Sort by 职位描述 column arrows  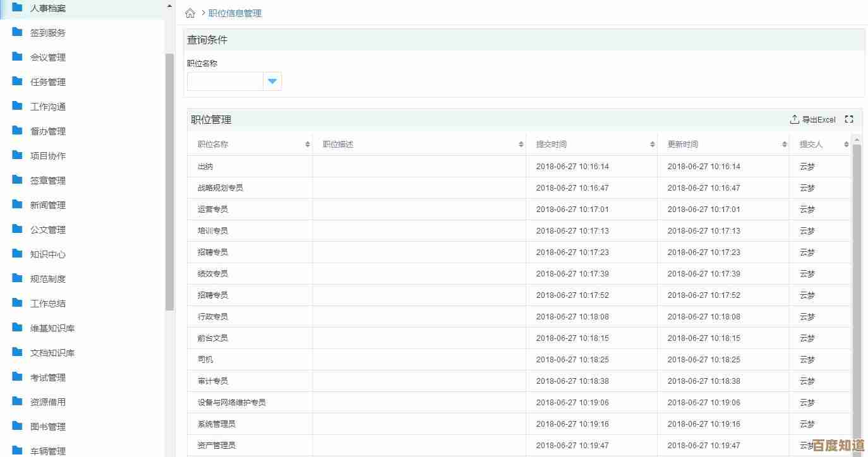tap(521, 145)
